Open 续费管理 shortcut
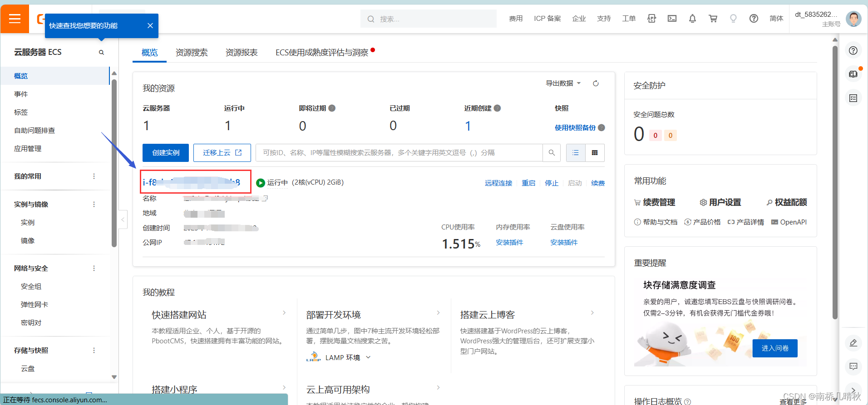Viewport: 868px width, 405px height. [655, 202]
